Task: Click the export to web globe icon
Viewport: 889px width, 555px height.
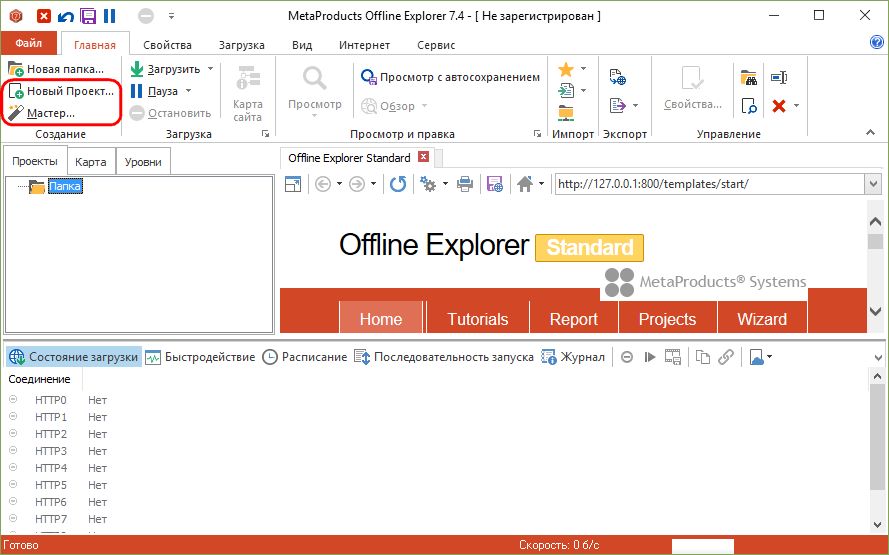Action: click(x=618, y=77)
